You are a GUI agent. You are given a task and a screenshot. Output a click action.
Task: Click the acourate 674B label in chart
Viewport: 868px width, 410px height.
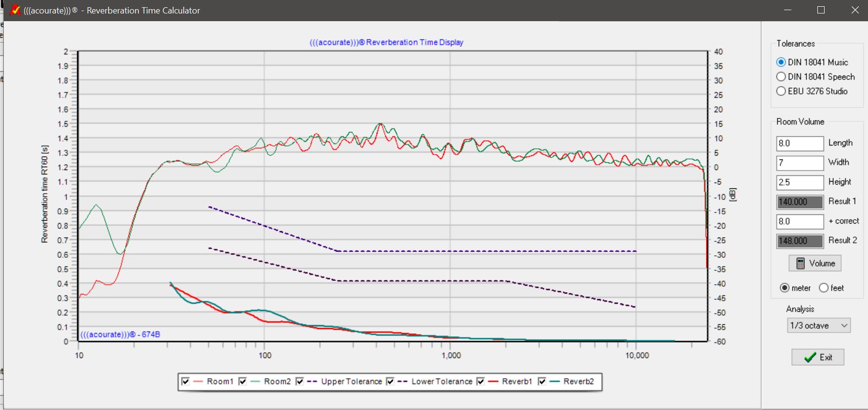coord(120,334)
